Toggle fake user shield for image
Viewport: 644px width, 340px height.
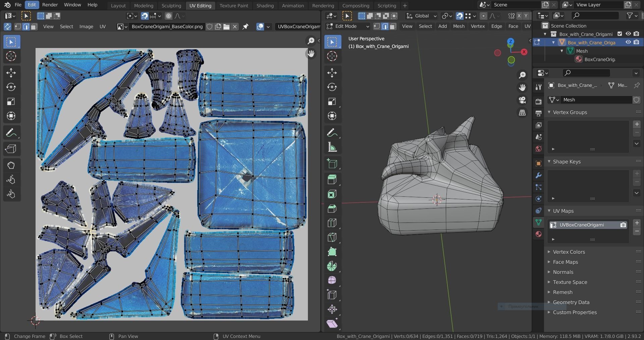(210, 27)
